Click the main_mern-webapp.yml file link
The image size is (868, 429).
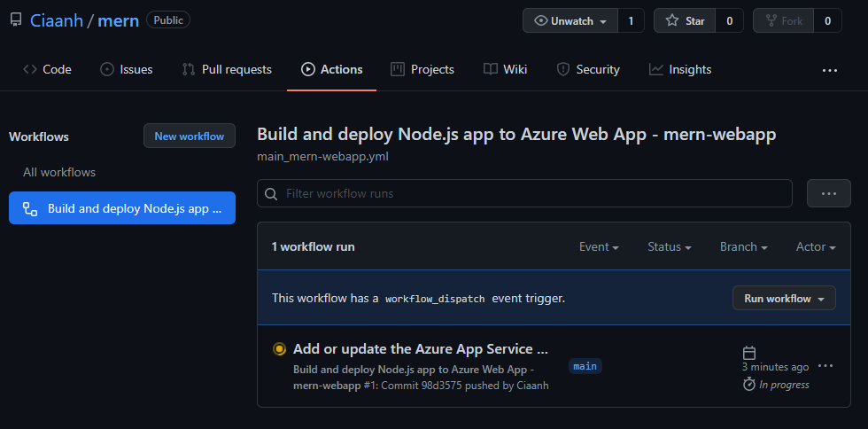pos(322,156)
